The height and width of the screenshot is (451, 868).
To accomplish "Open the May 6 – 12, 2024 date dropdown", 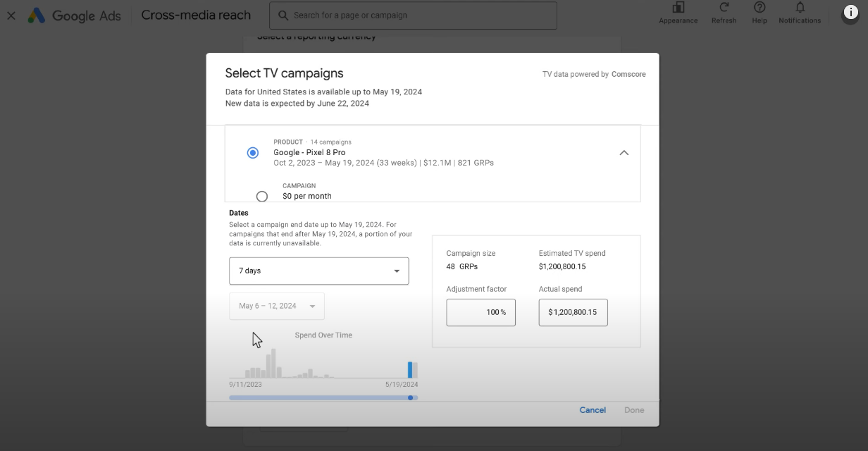I will [x=277, y=306].
